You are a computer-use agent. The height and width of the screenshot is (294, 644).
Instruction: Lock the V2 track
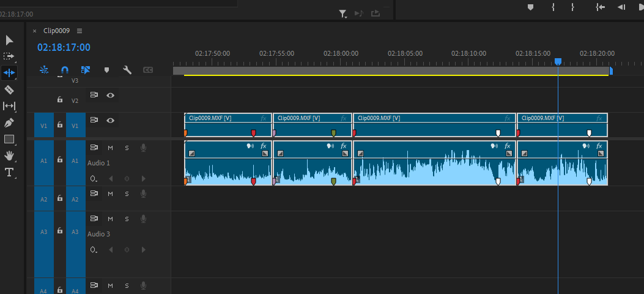(x=60, y=99)
